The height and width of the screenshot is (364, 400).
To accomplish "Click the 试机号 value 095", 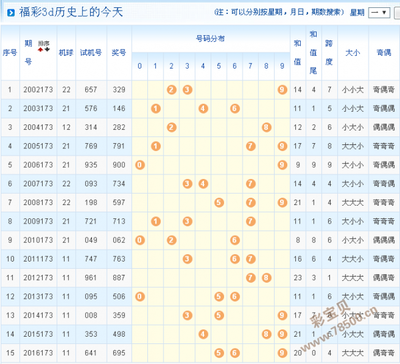I will coord(91,296).
